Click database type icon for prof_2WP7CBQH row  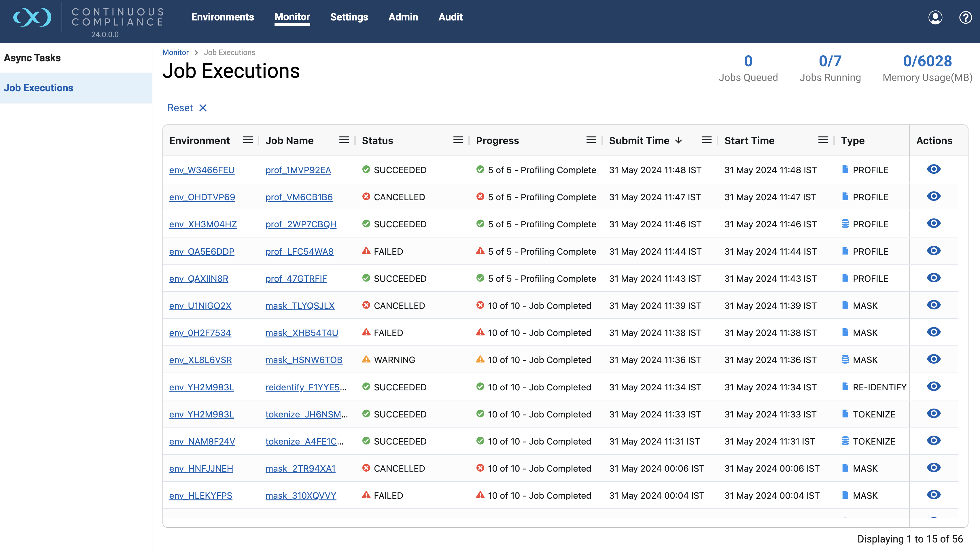(x=845, y=224)
